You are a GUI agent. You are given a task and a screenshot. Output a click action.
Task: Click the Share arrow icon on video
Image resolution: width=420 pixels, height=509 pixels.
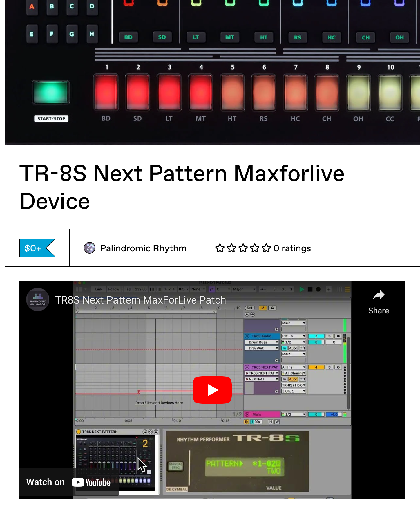tap(378, 295)
